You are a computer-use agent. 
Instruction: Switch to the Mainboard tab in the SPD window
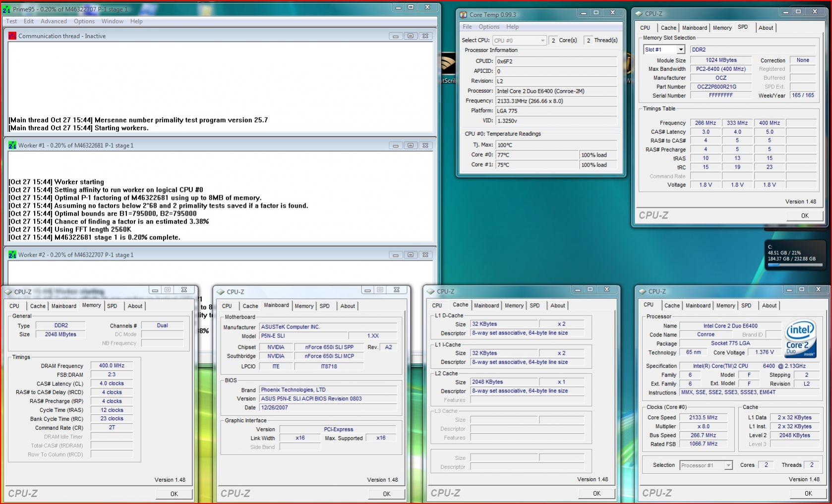[x=694, y=28]
